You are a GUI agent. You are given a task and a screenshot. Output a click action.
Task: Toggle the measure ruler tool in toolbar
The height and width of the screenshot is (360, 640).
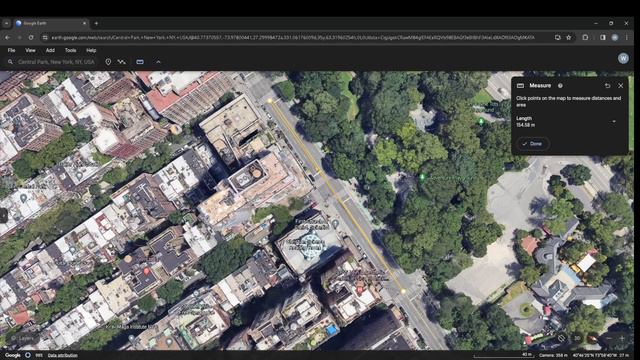140,62
